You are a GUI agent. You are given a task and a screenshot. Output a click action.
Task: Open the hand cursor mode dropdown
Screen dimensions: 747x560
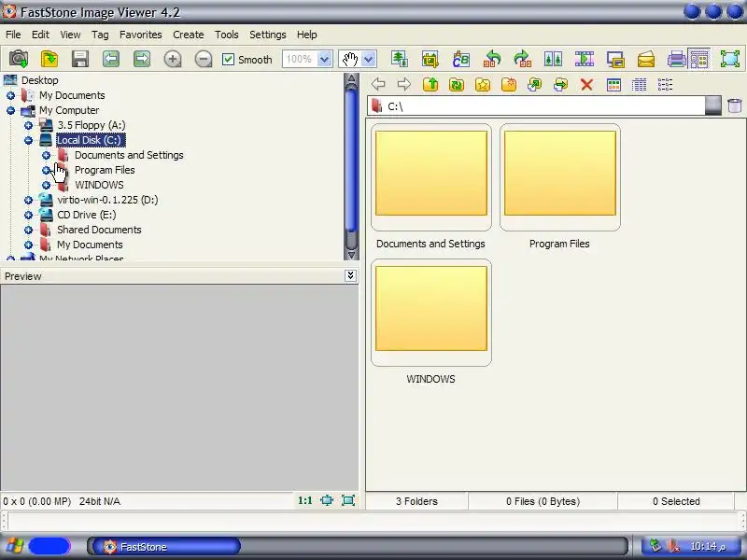pos(369,60)
